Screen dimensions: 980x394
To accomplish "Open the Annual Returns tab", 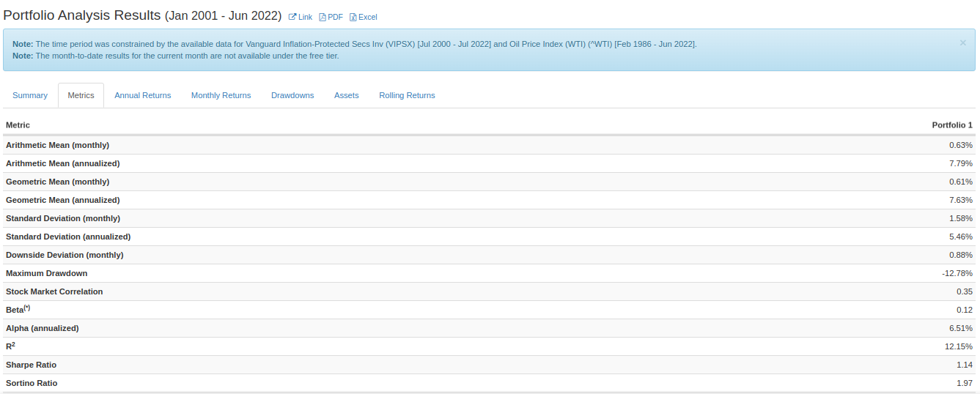I will click(142, 95).
